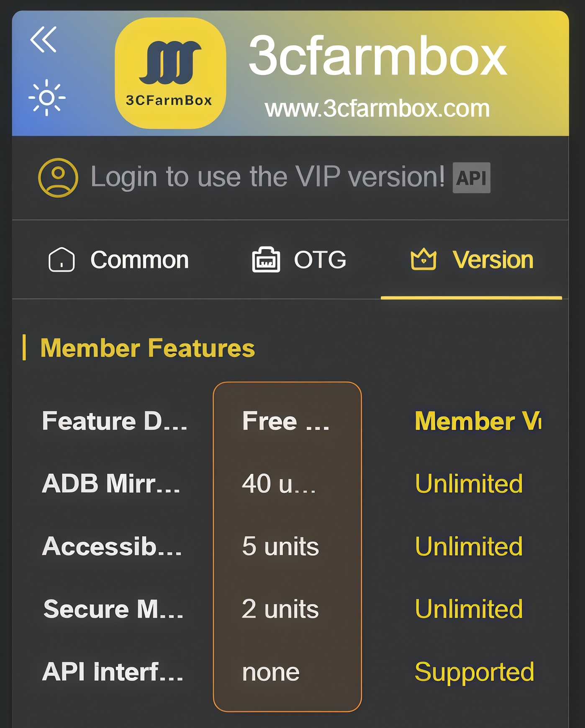Open www.3cfarmbox.com website link
The height and width of the screenshot is (728, 585).
coord(377,108)
